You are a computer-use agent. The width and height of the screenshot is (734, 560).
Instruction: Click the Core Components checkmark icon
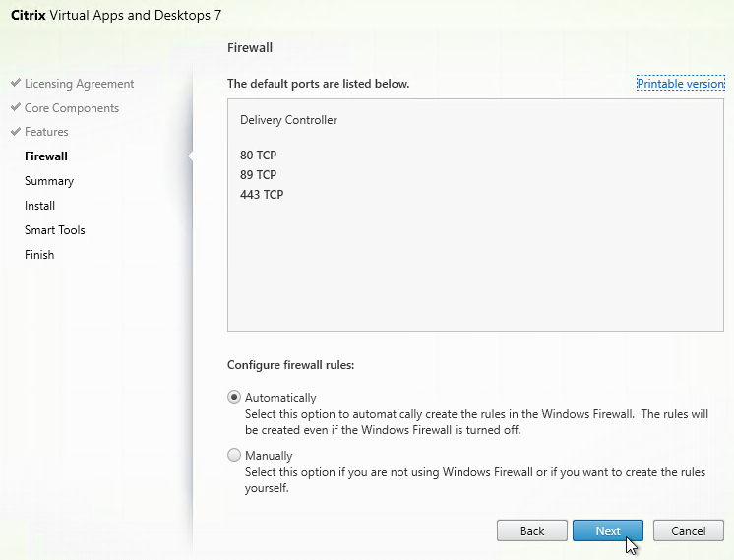16,106
